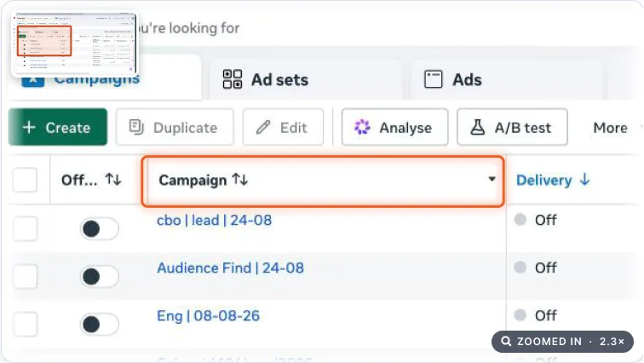Open the Campaign column dropdown arrow
Image resolution: width=644 pixels, height=363 pixels.
[x=492, y=179]
